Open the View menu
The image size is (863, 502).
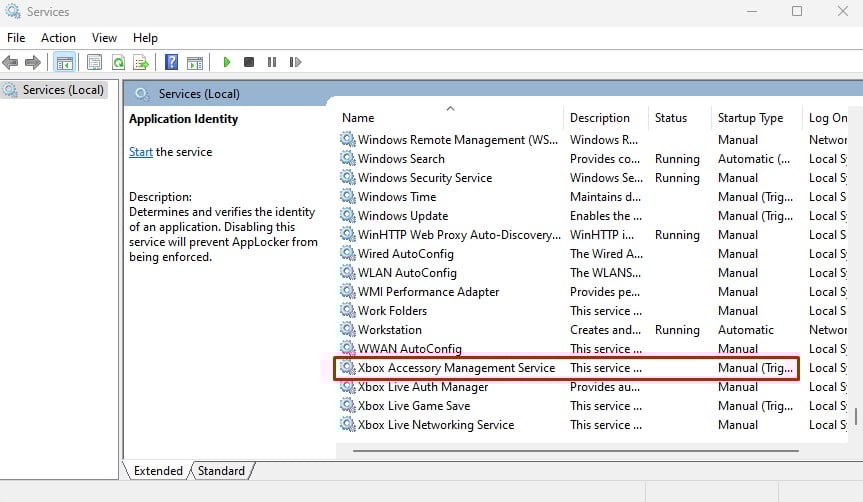(104, 37)
